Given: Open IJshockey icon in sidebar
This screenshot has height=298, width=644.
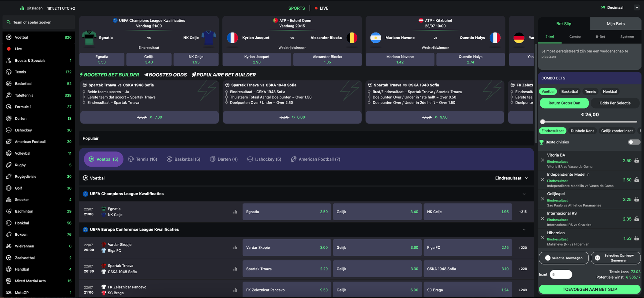Looking at the screenshot, I should tap(9, 130).
